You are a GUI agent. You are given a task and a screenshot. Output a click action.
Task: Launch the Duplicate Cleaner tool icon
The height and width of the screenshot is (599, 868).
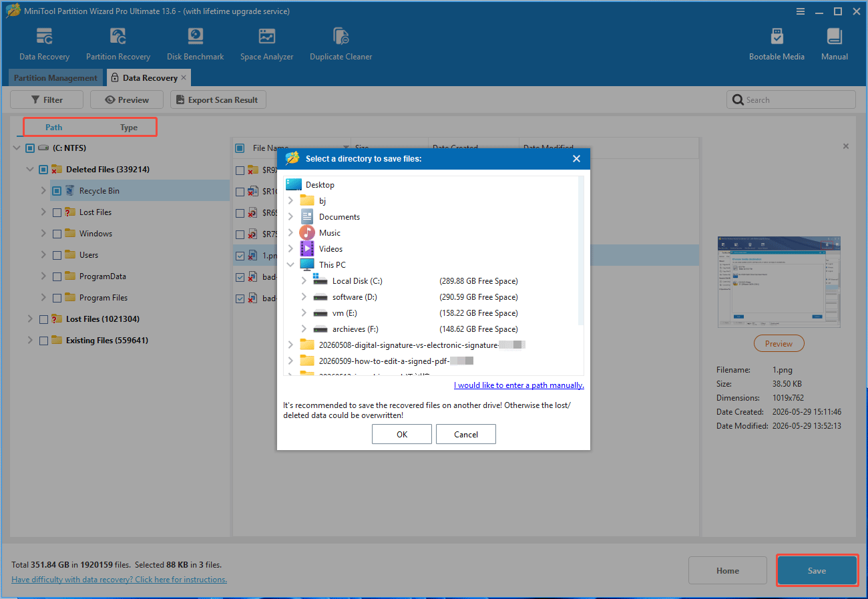pyautogui.click(x=341, y=37)
